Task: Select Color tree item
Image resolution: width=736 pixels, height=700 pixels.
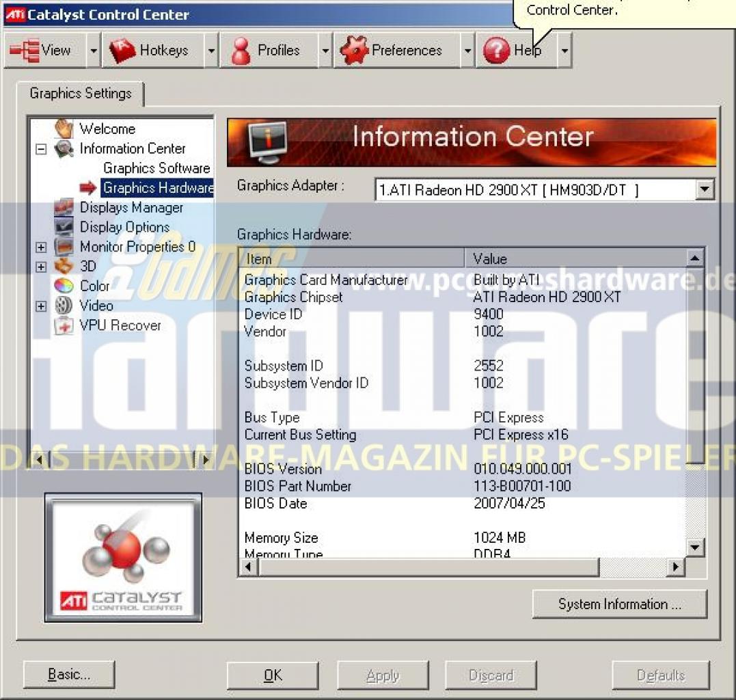Action: point(94,286)
